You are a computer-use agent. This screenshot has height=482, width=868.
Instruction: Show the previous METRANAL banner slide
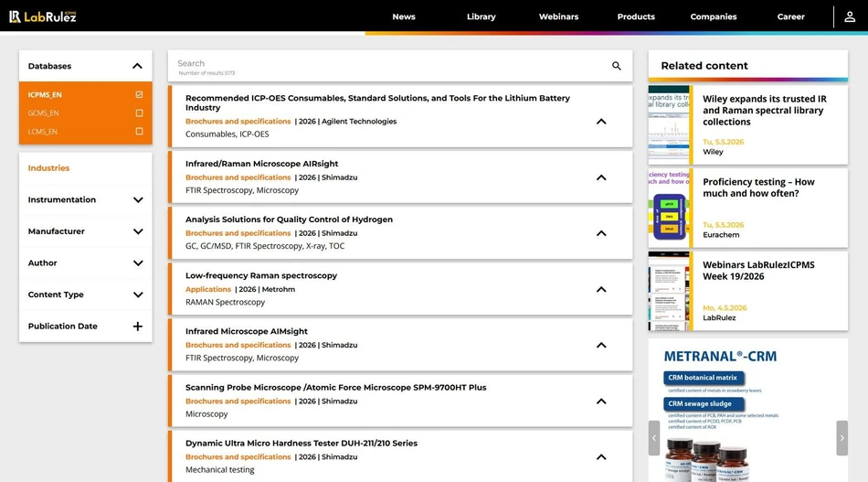(x=654, y=438)
